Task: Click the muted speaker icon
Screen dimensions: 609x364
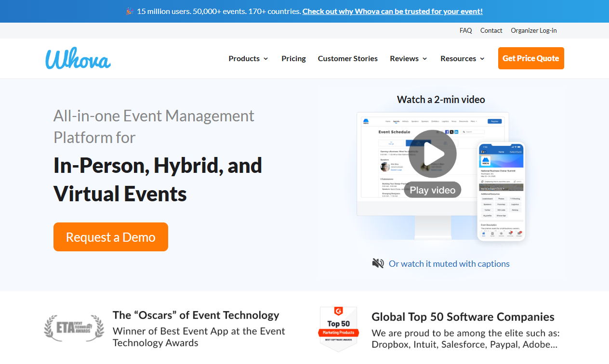Action: click(378, 263)
